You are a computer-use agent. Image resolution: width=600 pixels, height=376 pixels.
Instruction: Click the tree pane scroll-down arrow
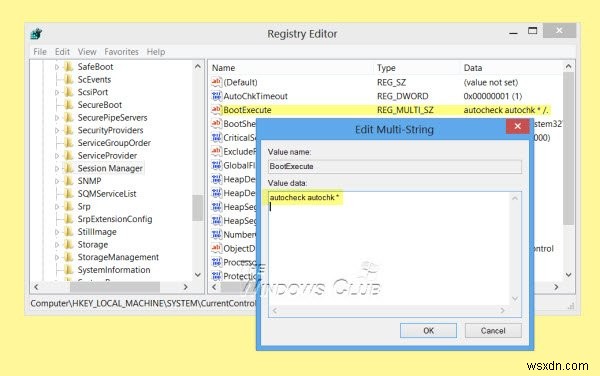[x=197, y=275]
